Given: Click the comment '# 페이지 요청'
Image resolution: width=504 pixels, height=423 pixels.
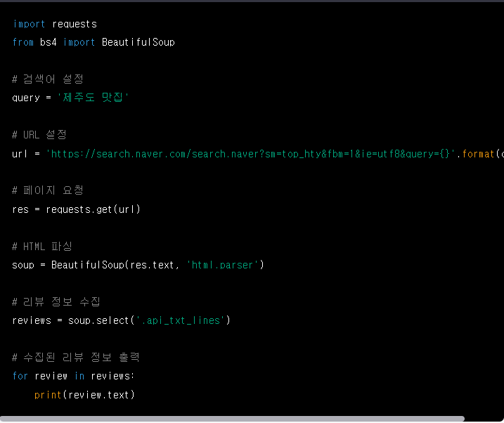Looking at the screenshot, I should [48, 190].
